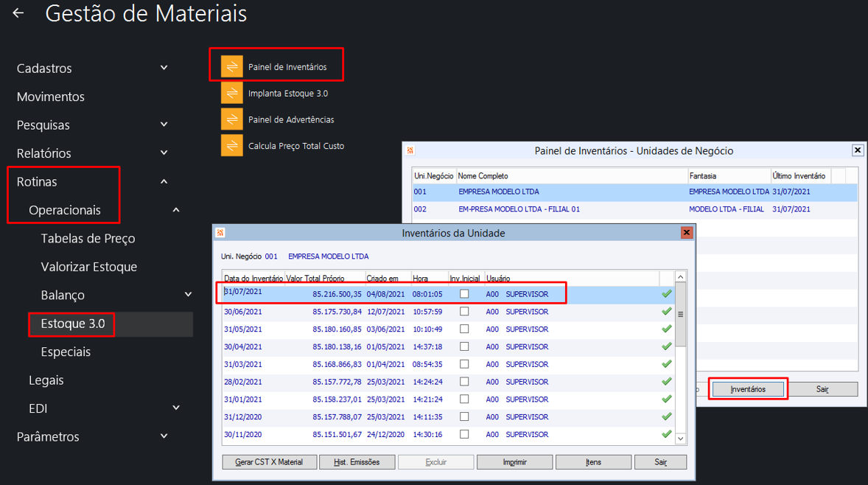Toggle Inv.Inicial checkbox for 30/06/2021 row
The width and height of the screenshot is (868, 485).
click(x=464, y=312)
